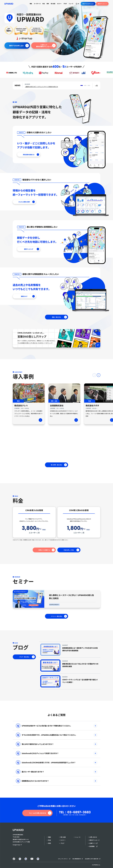
Task: Click 顧客カルテ button
Action: pos(24,296)
